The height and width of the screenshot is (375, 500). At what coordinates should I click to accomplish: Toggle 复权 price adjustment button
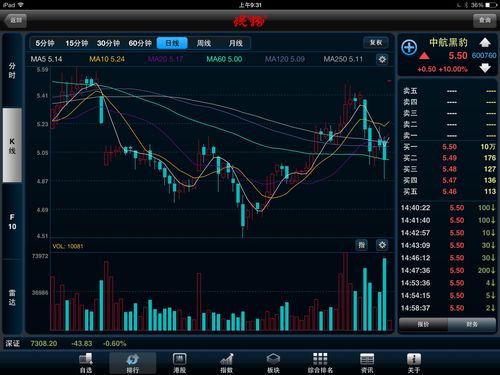376,43
